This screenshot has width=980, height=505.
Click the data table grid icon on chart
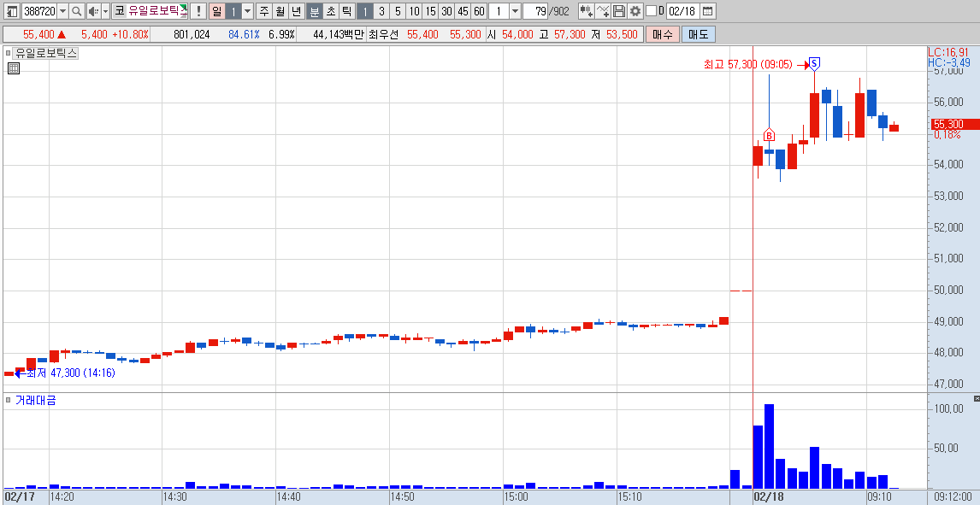13,68
